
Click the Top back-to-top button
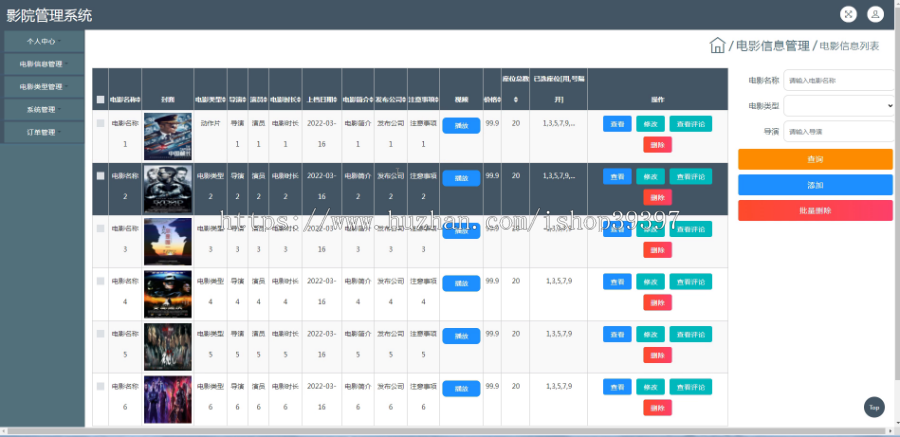point(874,407)
